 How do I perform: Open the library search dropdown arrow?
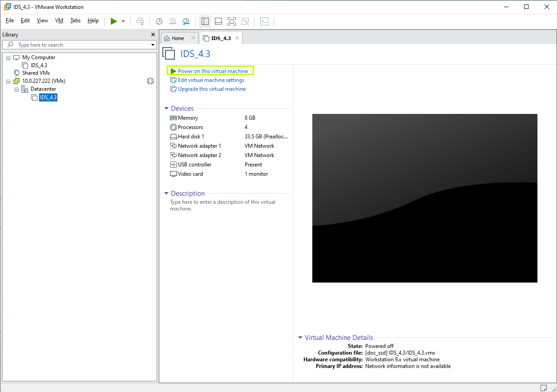(x=153, y=45)
